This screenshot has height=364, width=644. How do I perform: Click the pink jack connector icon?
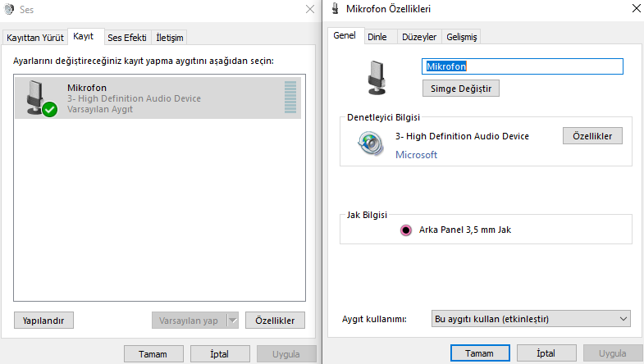coord(405,230)
